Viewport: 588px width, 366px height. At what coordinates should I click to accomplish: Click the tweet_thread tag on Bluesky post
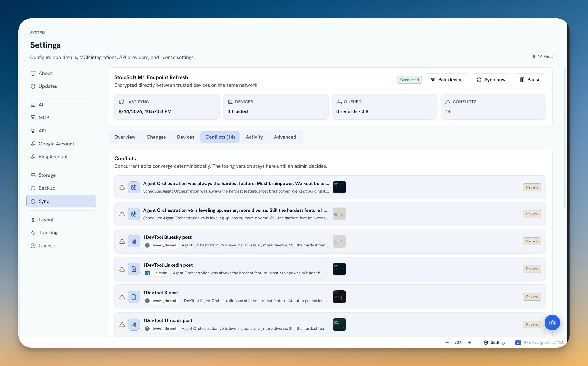click(x=161, y=245)
